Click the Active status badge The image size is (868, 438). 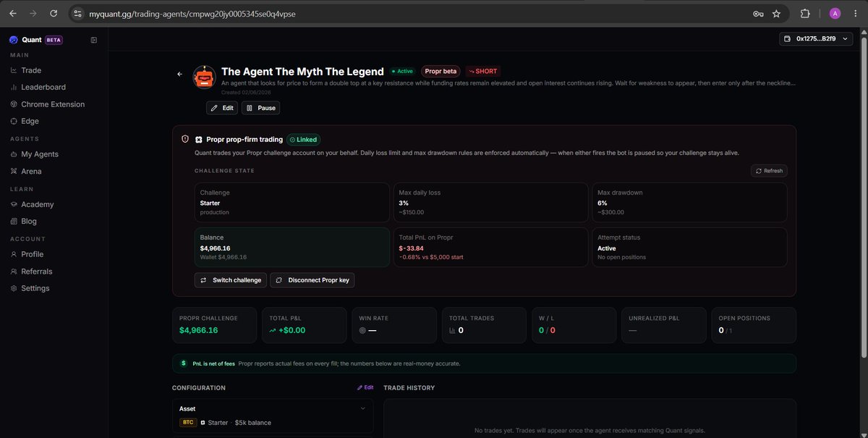pos(402,72)
